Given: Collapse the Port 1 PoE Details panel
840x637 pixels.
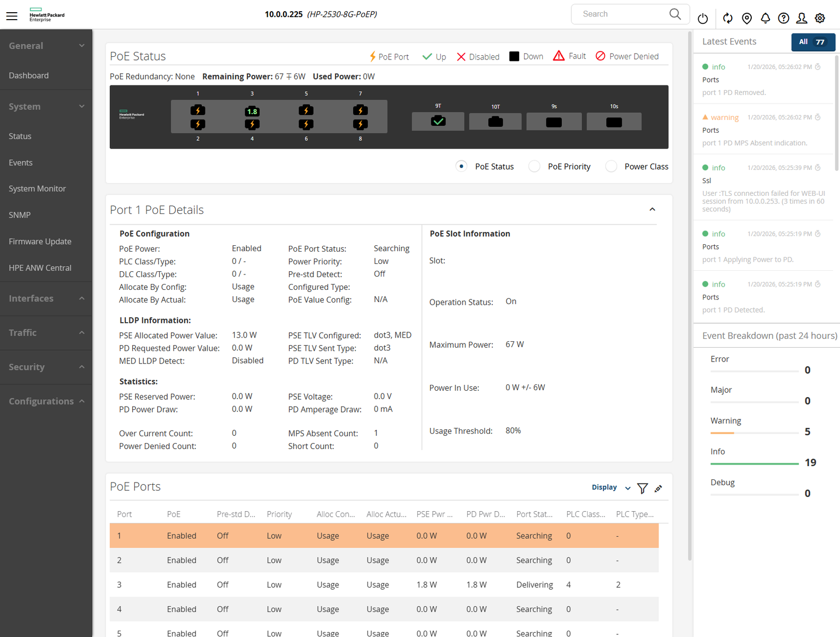Looking at the screenshot, I should [x=652, y=210].
